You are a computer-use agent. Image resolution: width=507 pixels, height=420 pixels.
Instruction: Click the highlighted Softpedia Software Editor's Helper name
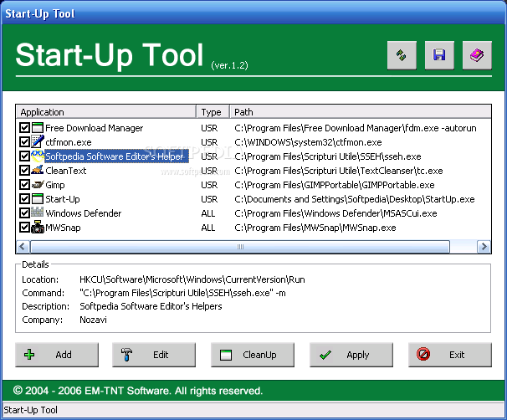(x=117, y=156)
